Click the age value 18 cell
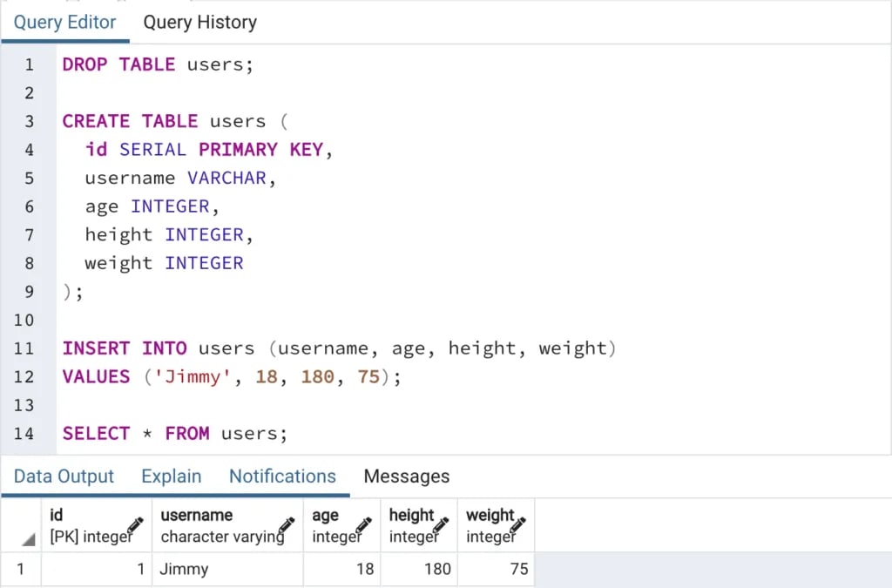The width and height of the screenshot is (892, 588). tap(341, 569)
